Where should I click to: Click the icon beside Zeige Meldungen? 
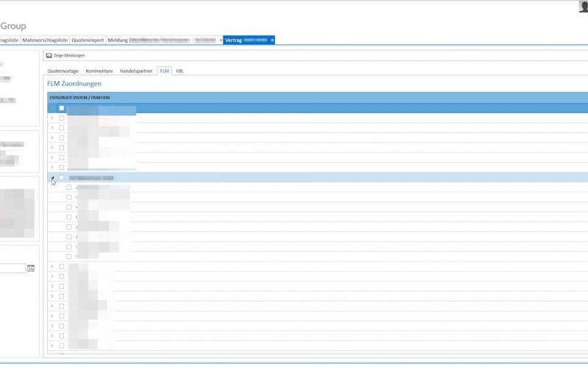click(x=49, y=55)
